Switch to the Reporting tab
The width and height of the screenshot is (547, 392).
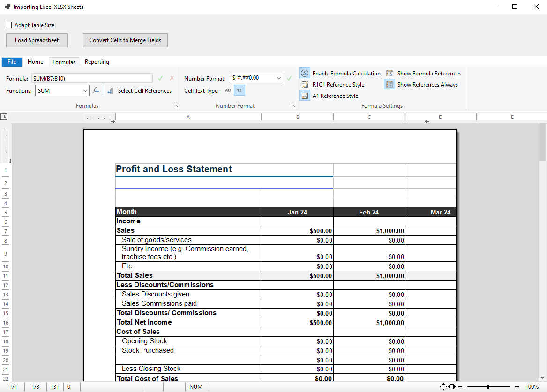[97, 62]
